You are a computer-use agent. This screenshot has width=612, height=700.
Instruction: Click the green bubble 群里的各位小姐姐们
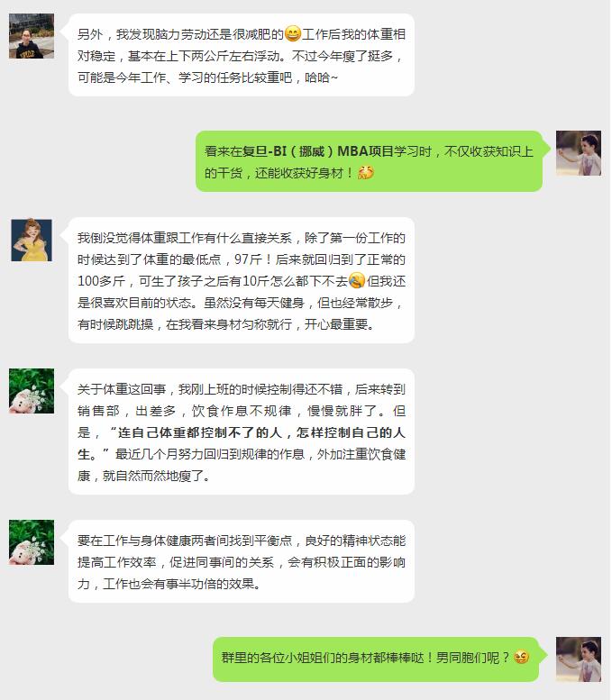click(x=376, y=659)
